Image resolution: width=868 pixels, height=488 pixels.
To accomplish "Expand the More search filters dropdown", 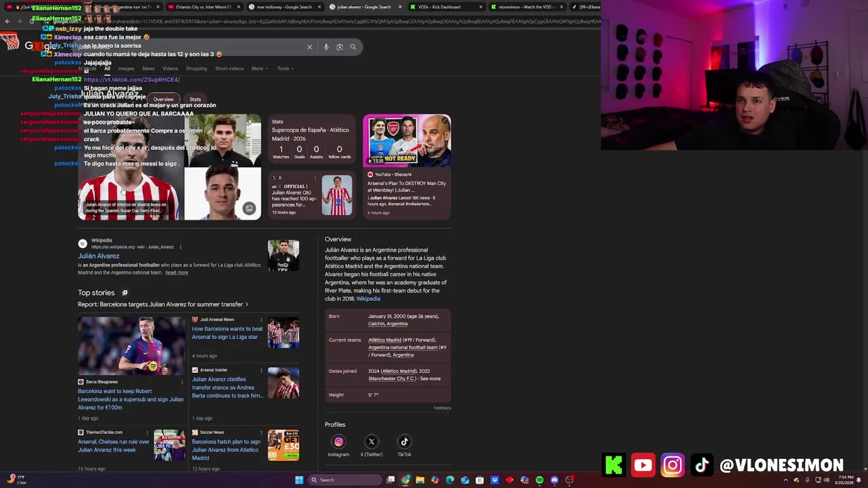I will (259, 68).
